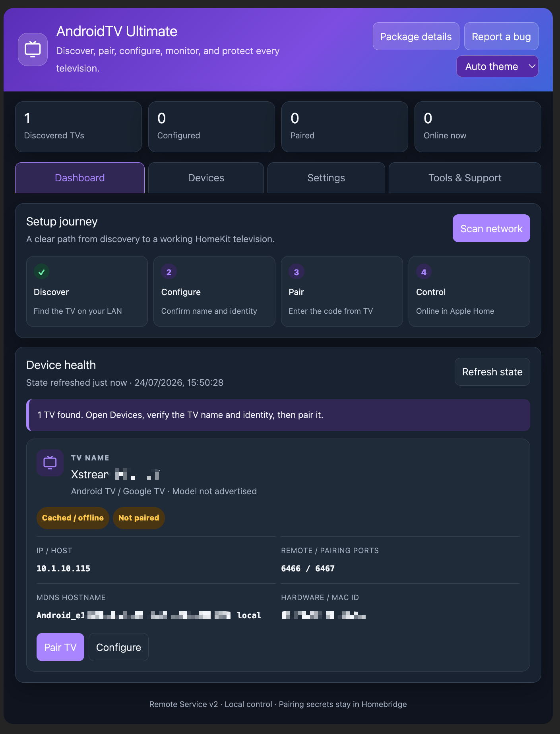Click step number 3 badge for Pair
The width and height of the screenshot is (560, 734).
[x=296, y=272]
